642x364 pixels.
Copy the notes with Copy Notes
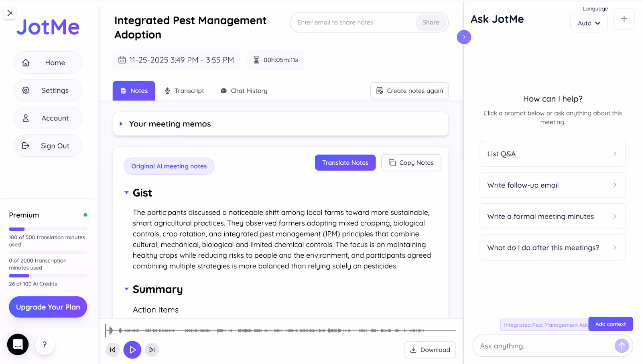(411, 162)
